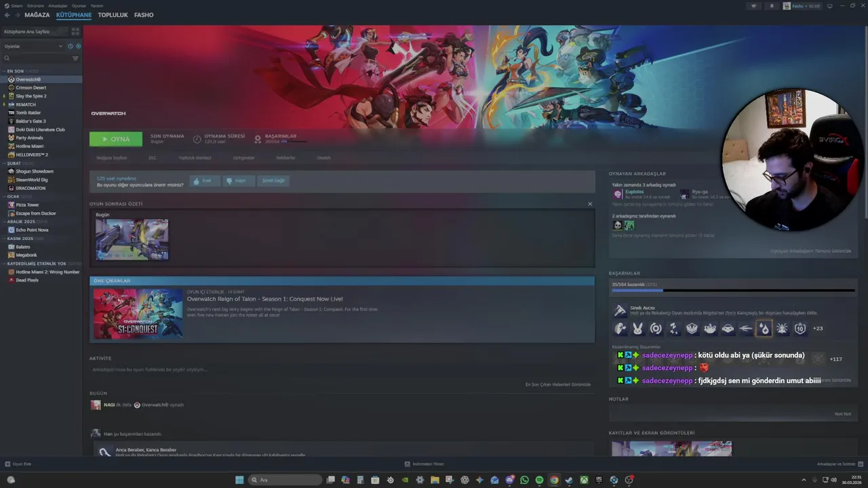Open the S1 Conquest news image

coord(138,314)
